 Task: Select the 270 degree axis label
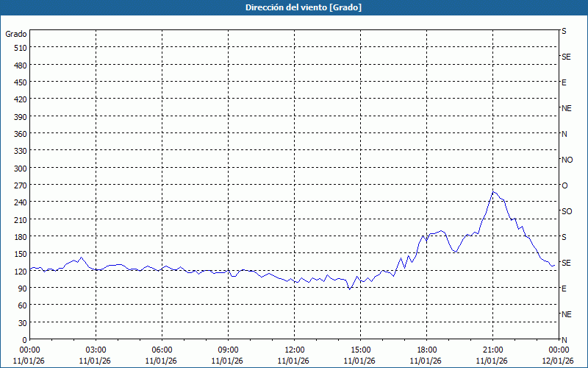tap(20, 185)
